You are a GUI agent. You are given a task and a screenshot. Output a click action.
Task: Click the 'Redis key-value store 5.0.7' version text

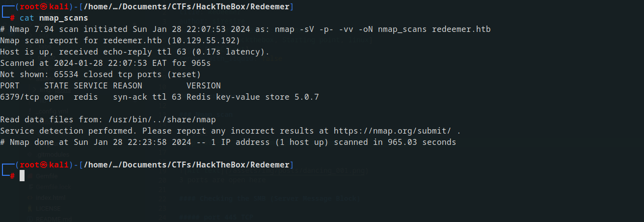[253, 97]
